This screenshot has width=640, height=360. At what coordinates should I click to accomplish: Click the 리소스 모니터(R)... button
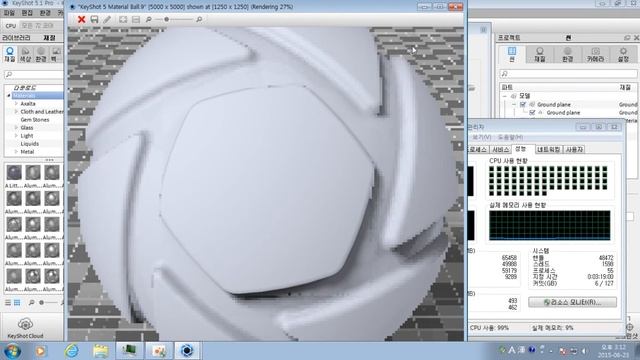572,302
